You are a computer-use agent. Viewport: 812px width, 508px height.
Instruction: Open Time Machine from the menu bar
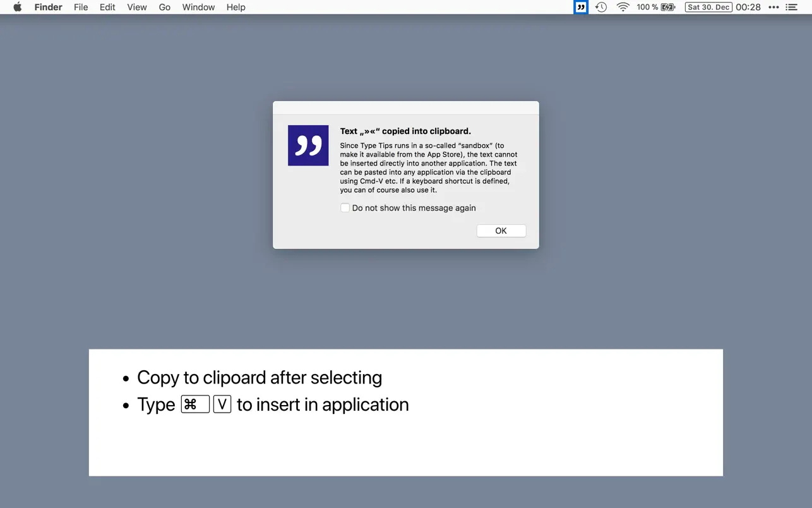[x=600, y=7]
